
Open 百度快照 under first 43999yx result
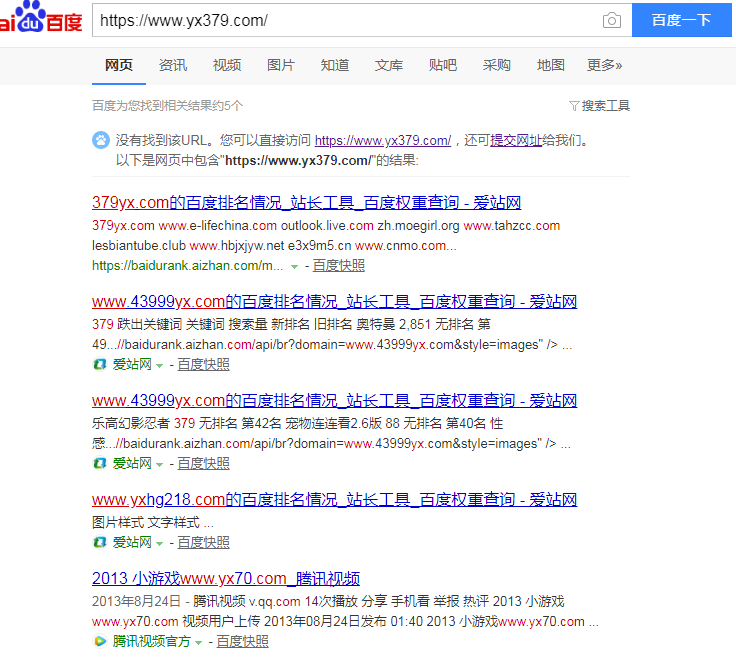point(203,365)
